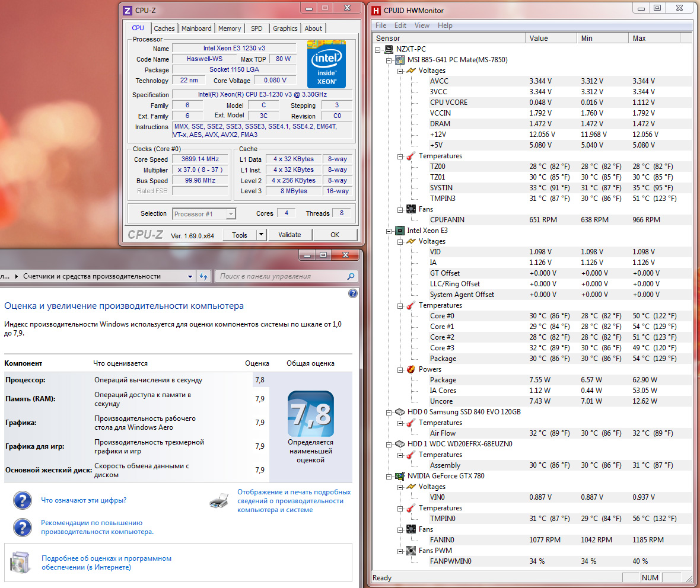The width and height of the screenshot is (700, 588).
Task: Switch to the Mainboard tab
Action: click(x=196, y=28)
